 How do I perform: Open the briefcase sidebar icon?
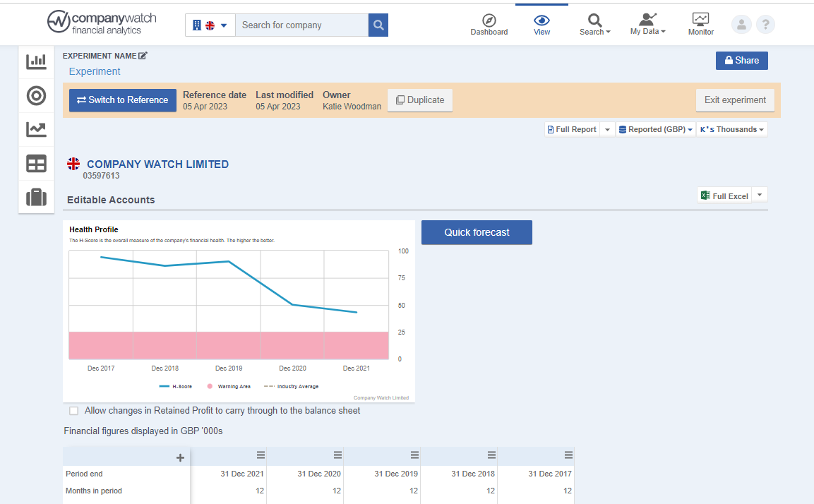click(36, 197)
